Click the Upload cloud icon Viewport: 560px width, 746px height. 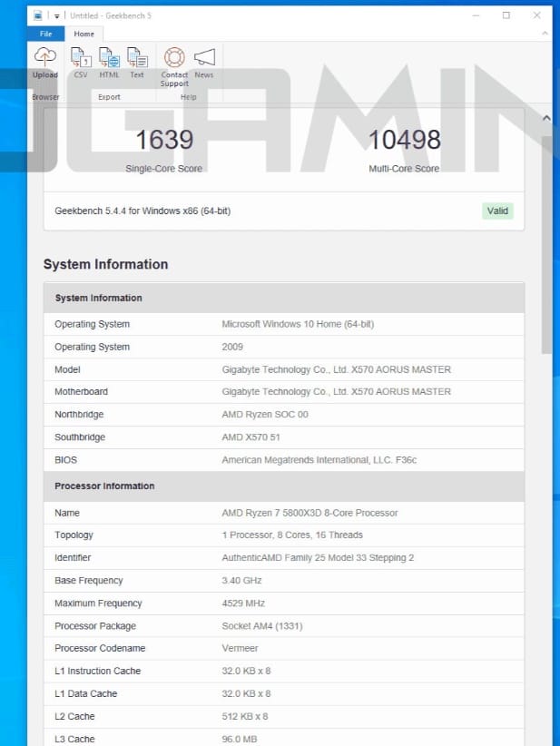coord(44,58)
